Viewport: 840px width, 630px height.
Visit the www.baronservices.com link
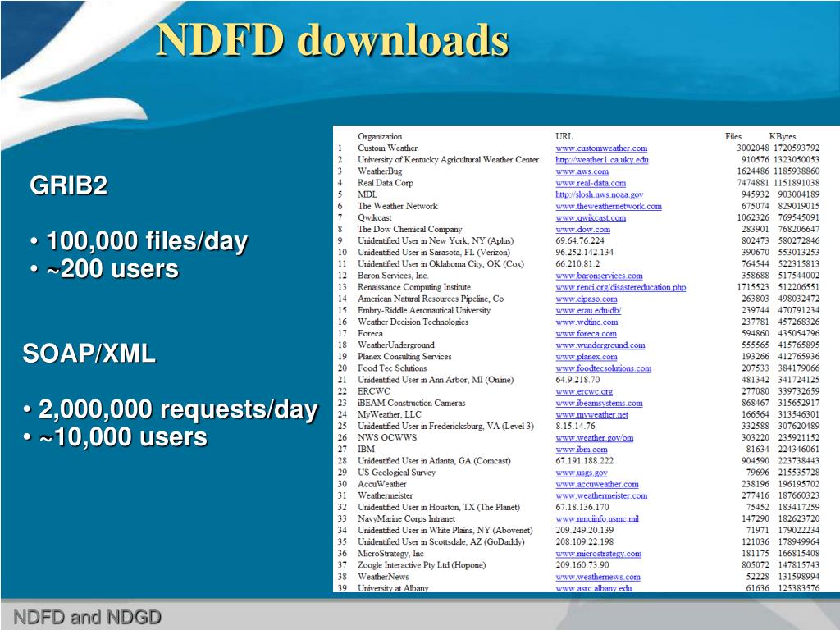599,276
